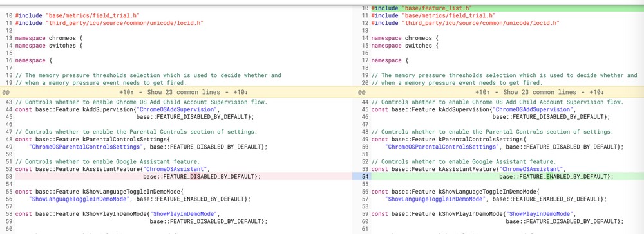Click "namespace chromeos {" on line 13
The height and width of the screenshot is (234, 644).
tap(49, 38)
